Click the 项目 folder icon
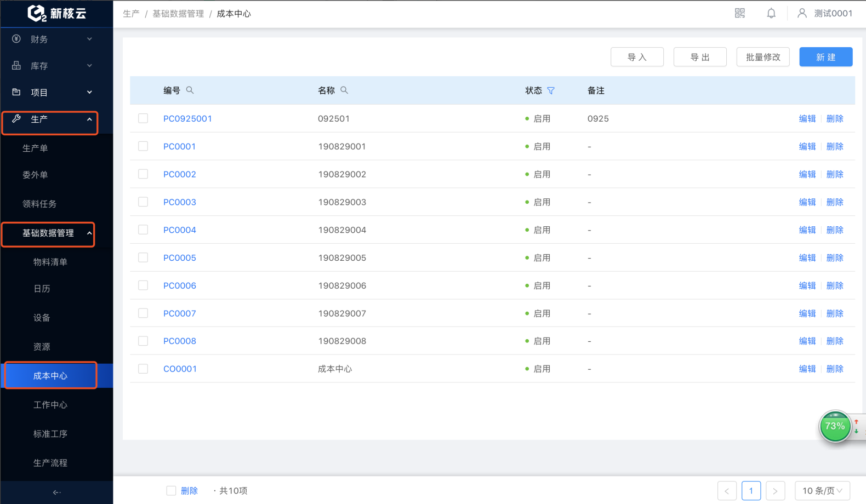Screen dimensions: 866x504 pyautogui.click(x=16, y=92)
